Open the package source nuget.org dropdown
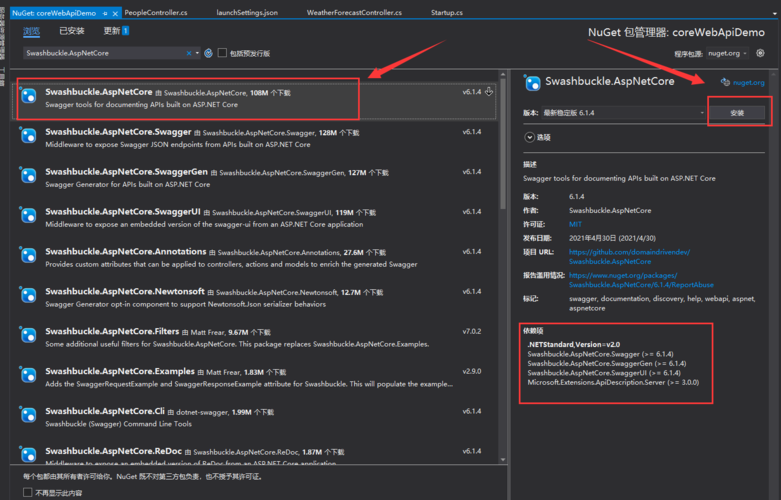 coord(727,53)
